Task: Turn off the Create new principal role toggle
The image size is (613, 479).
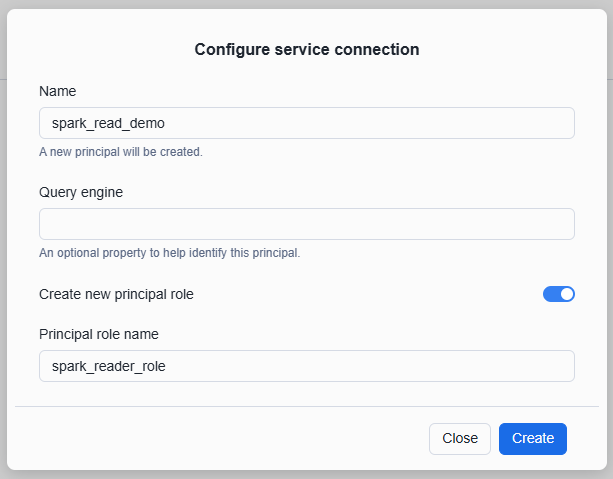Action: click(558, 294)
